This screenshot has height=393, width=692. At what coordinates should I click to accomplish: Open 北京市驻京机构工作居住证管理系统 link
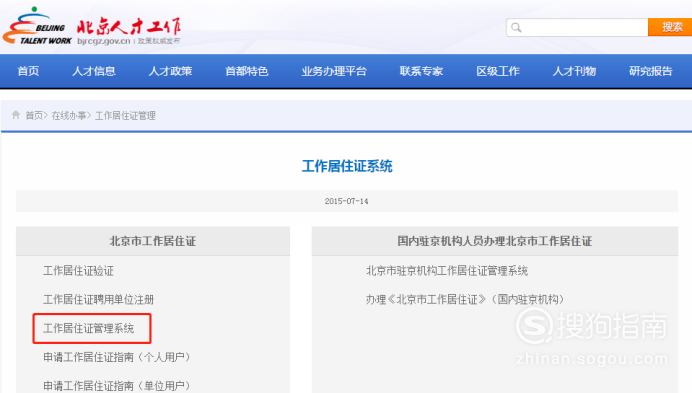coord(447,271)
